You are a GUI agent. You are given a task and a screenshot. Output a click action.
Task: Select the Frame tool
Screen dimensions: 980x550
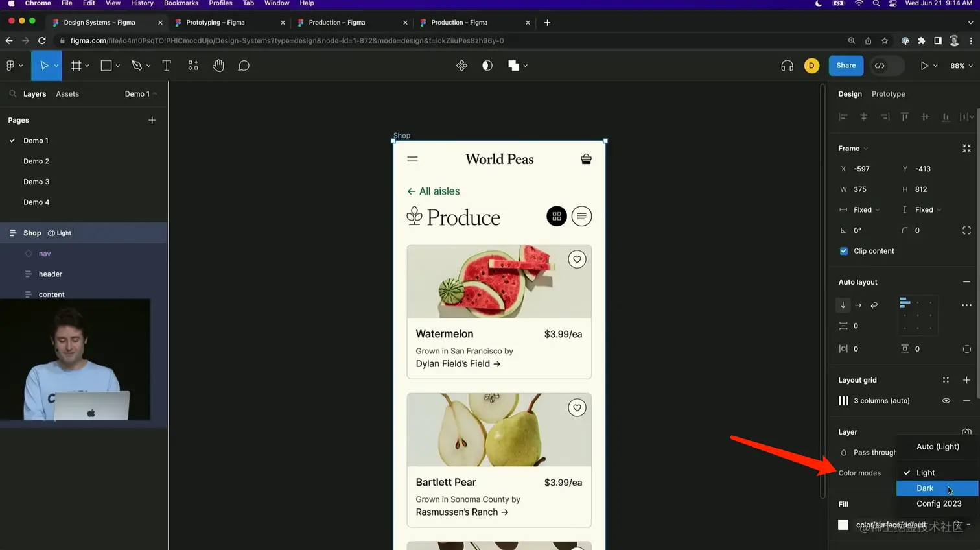(76, 66)
